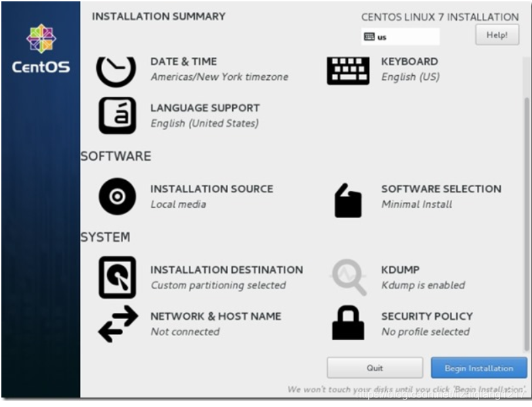
Task: Open the NETWORK & HOST NAME heading
Action: (x=216, y=316)
